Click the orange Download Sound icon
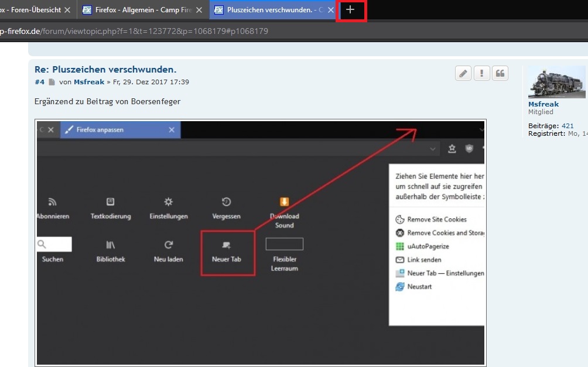Image resolution: width=588 pixels, height=367 pixels. click(284, 202)
